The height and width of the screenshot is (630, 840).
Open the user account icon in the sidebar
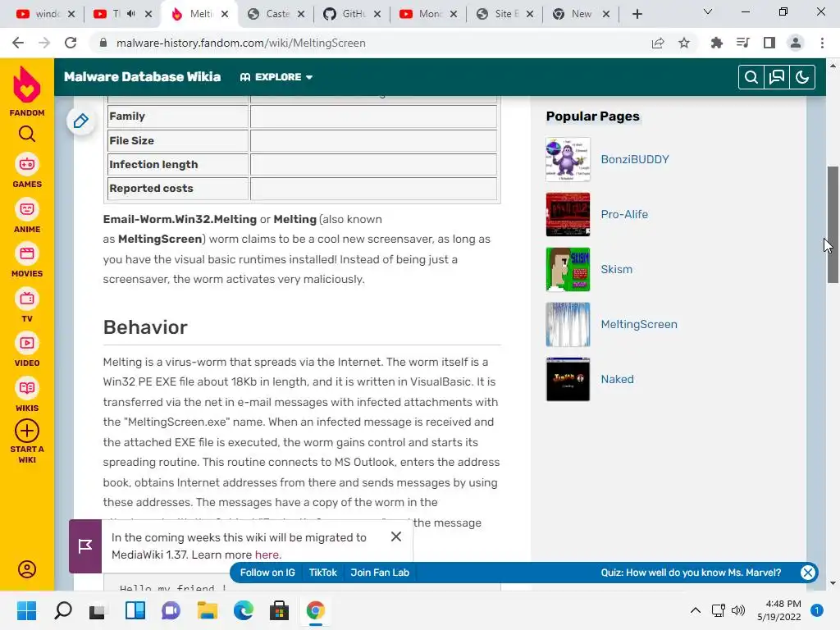[x=27, y=569]
